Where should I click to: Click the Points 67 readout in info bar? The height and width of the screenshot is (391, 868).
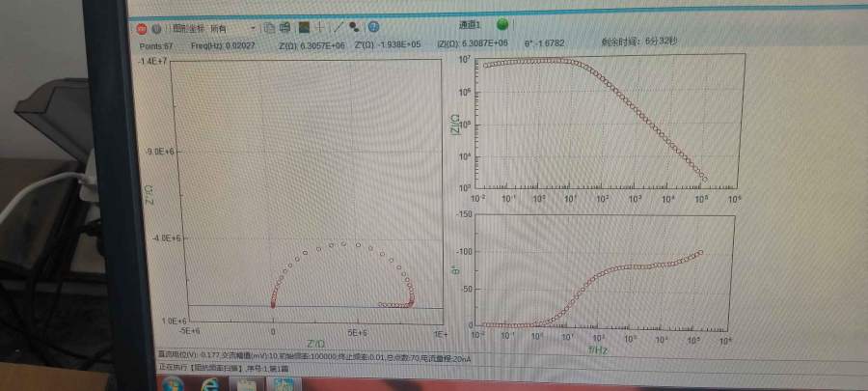155,43
